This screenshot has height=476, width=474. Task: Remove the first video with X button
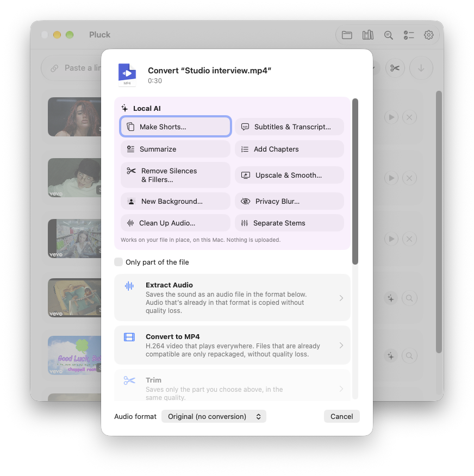pyautogui.click(x=409, y=117)
